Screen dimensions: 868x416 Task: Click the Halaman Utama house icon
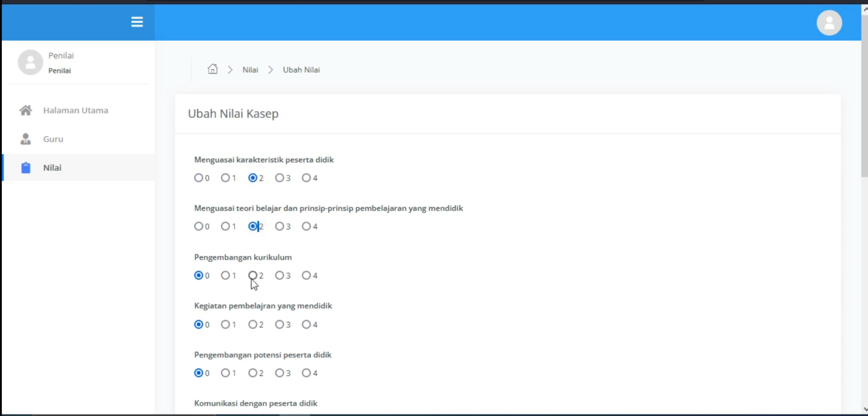[x=26, y=110]
